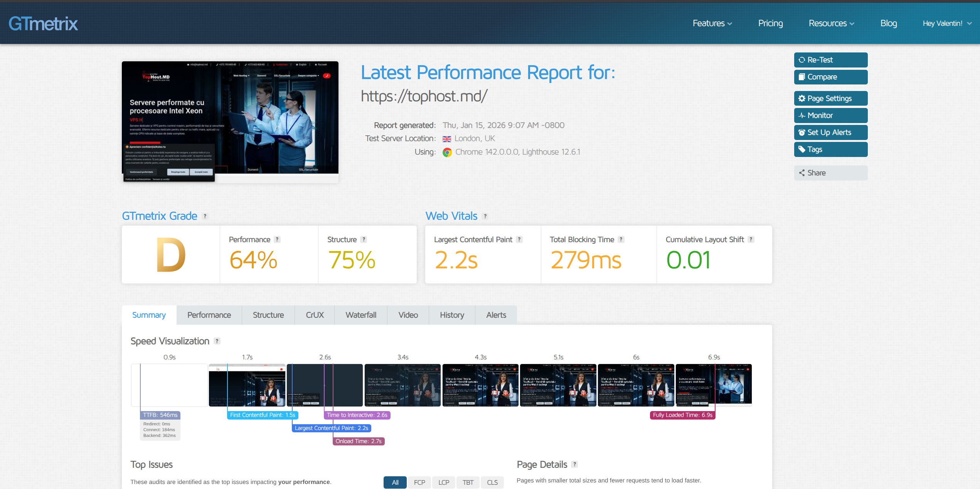Click the Compare pages icon
Viewport: 980px width, 489px height.
click(x=802, y=77)
